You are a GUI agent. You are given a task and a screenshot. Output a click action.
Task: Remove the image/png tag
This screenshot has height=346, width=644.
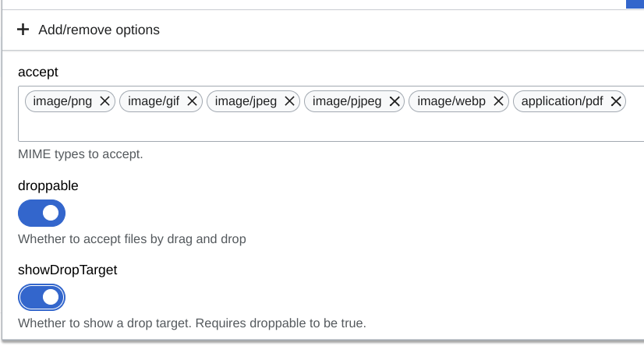point(104,101)
